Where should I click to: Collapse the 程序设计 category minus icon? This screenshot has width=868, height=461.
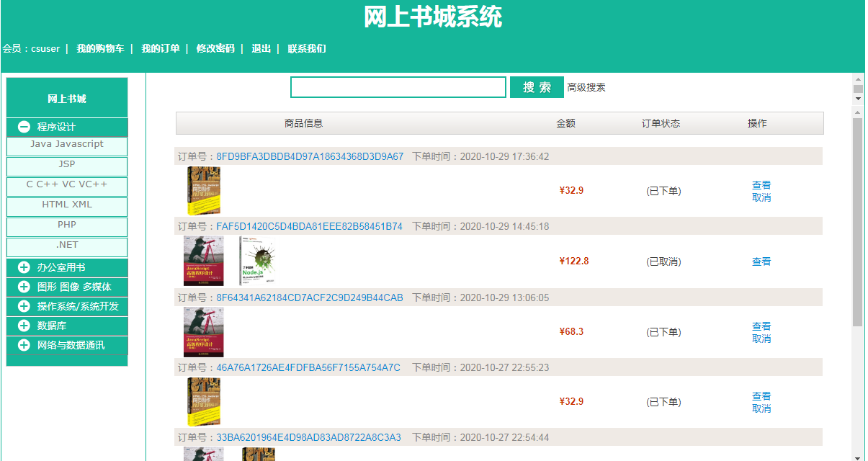pyautogui.click(x=24, y=127)
